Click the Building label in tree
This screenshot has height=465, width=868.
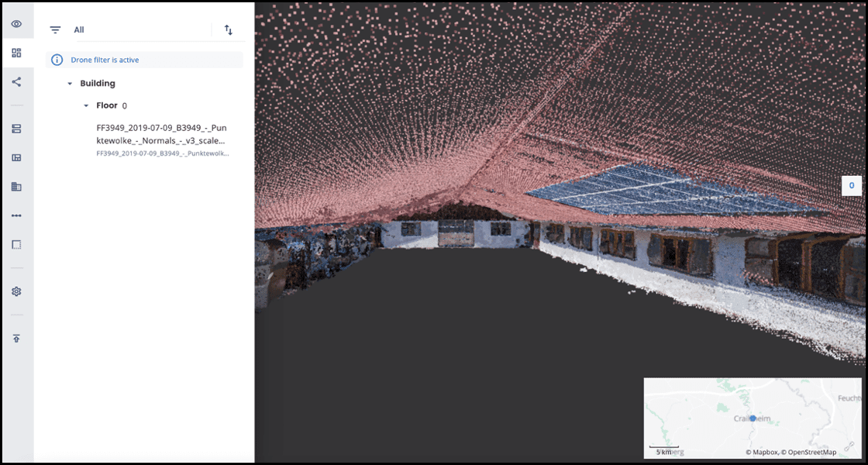coord(98,84)
